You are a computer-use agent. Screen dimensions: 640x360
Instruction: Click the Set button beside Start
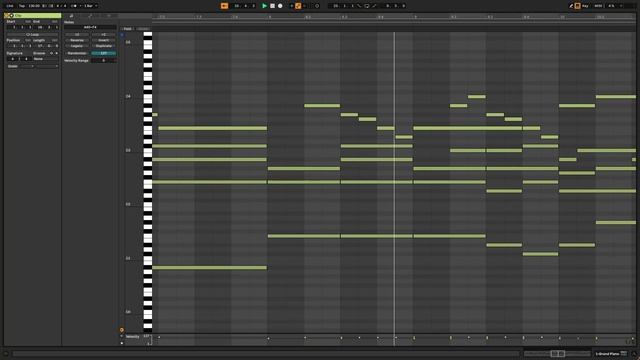click(x=28, y=21)
